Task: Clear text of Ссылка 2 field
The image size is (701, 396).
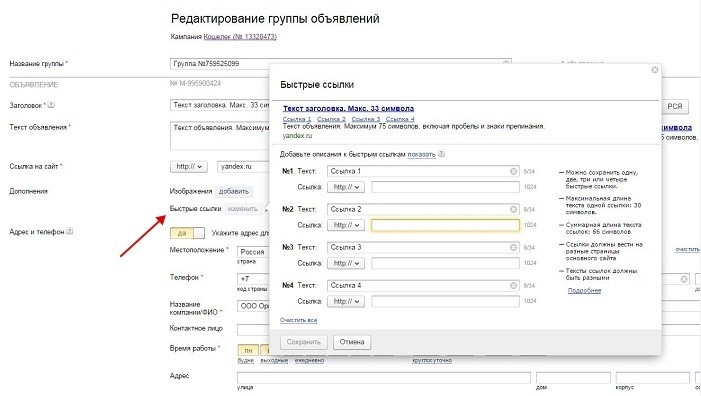Action: [x=513, y=209]
